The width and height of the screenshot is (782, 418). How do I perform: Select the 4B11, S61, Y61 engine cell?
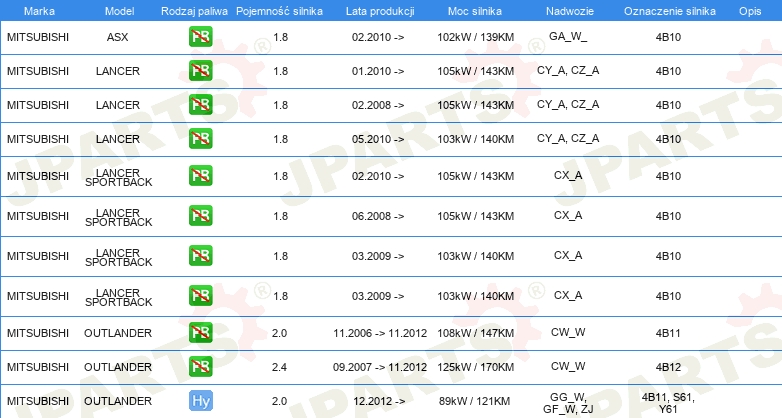[x=668, y=403]
